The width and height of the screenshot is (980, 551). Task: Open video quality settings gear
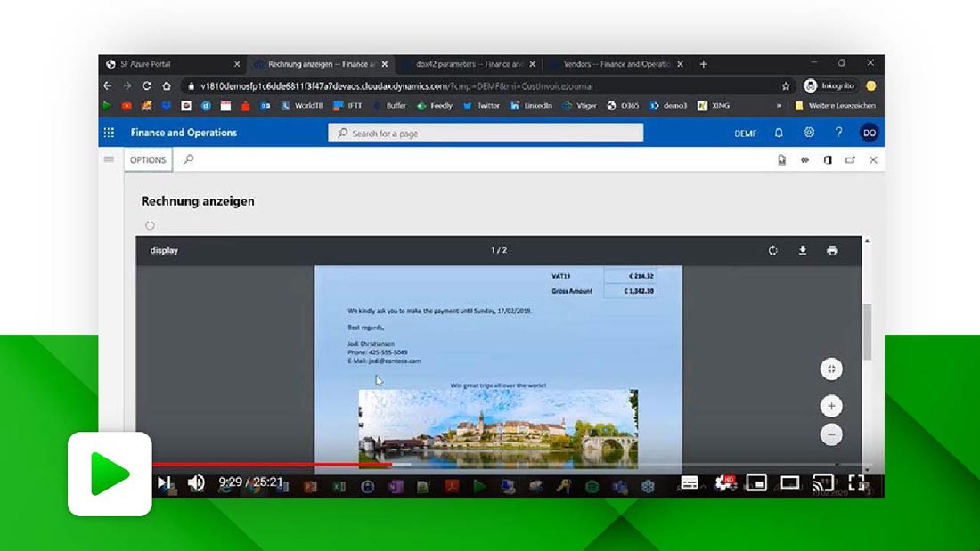[725, 482]
